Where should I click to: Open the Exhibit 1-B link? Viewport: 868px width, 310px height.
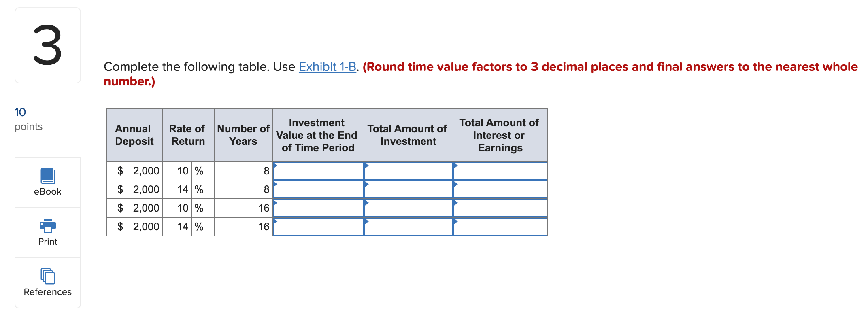328,67
